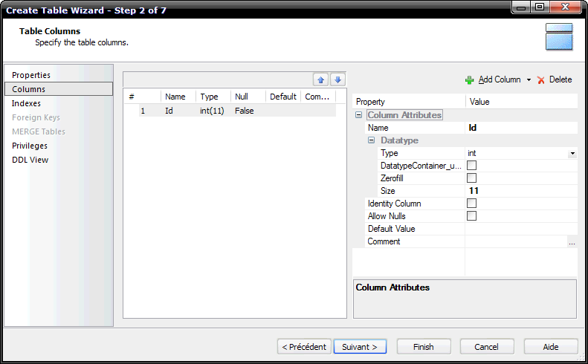Click the move column down arrow icon
This screenshot has height=364, width=588.
pyautogui.click(x=337, y=79)
